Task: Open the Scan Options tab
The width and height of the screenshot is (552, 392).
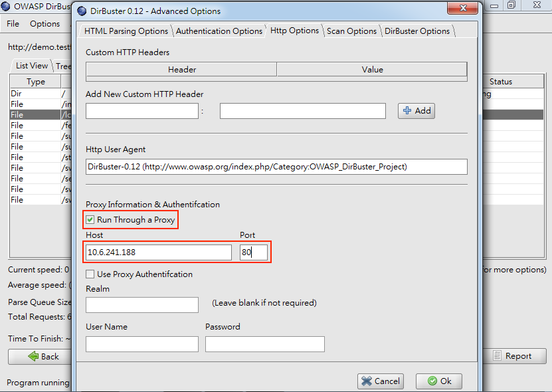Action: 351,31
